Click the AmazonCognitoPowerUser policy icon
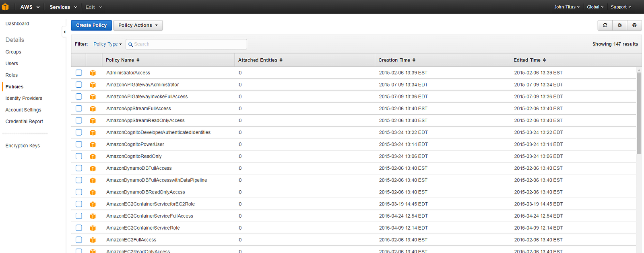 (93, 144)
